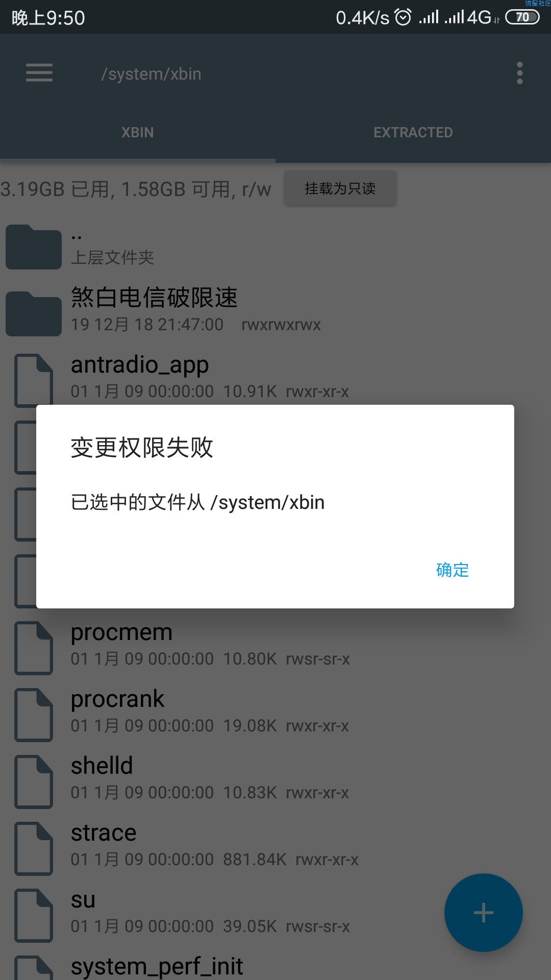Switch to the EXTRACTED tab
The image size is (551, 980).
click(413, 133)
